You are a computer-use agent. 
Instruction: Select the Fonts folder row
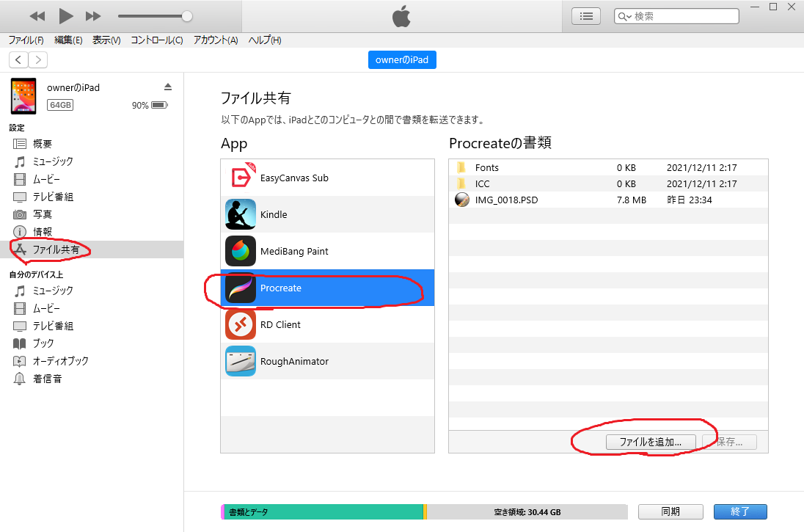click(608, 167)
